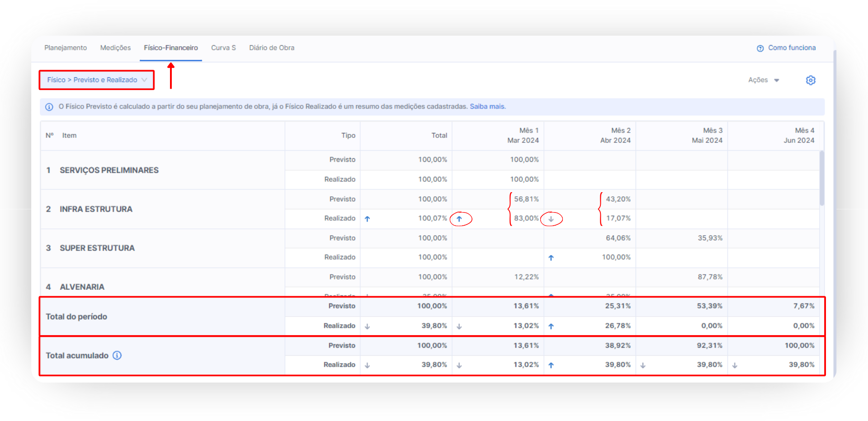The image size is (868, 421).
Task: Click the up arrow beside Total acumulado 39,80% Abr
Action: point(551,365)
